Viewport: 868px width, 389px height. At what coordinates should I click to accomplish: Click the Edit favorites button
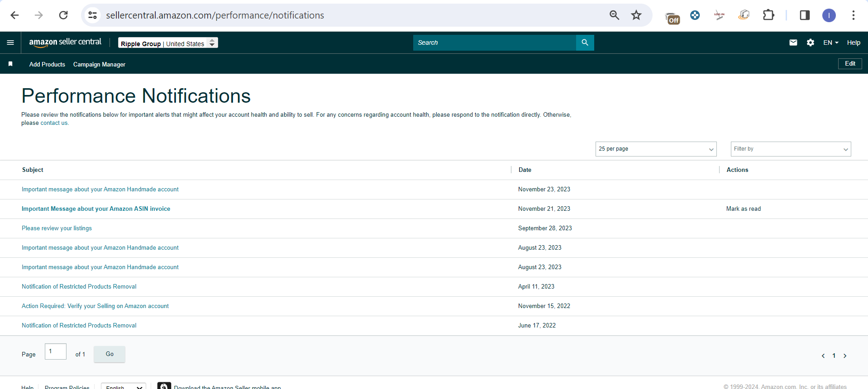850,64
